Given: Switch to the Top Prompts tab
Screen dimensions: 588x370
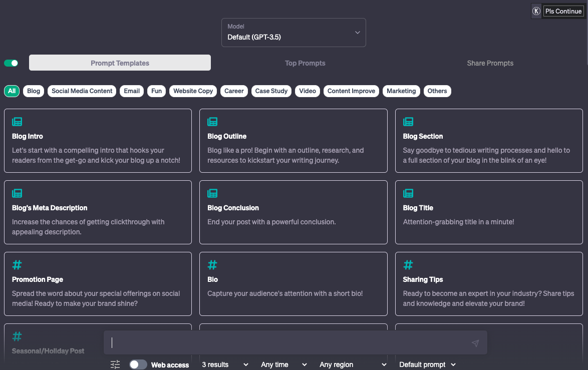Looking at the screenshot, I should (x=305, y=63).
